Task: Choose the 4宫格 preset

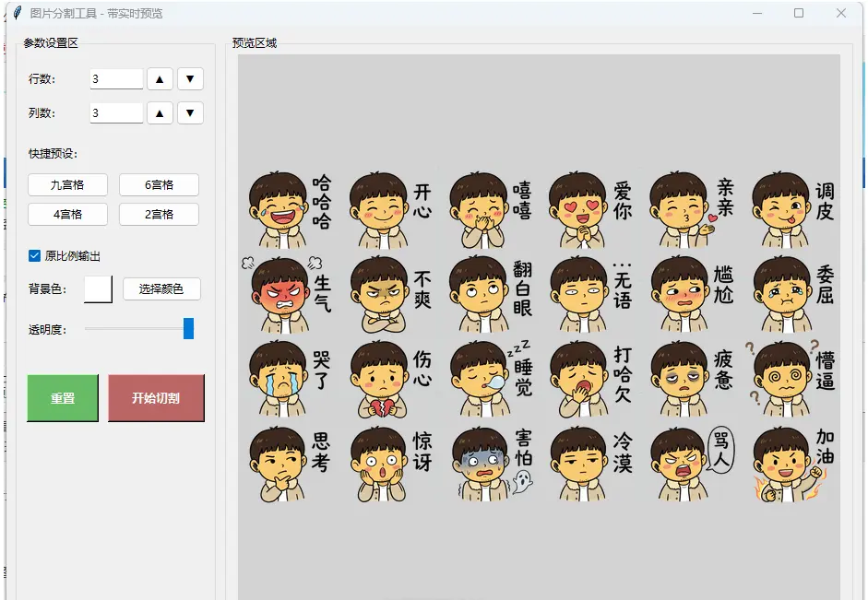Action: coord(67,215)
